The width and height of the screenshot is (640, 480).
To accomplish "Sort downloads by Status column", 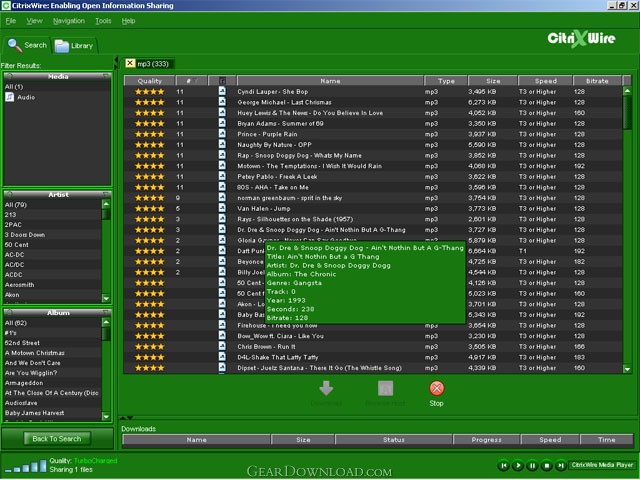I will tap(393, 440).
